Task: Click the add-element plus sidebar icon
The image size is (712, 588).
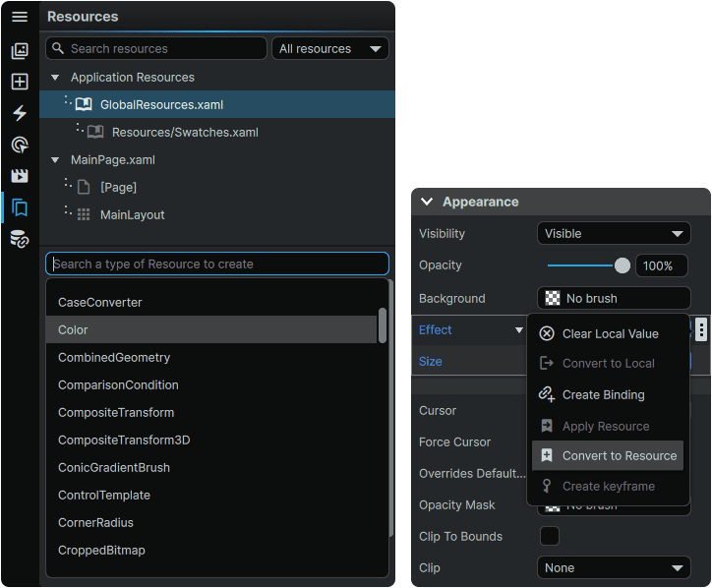Action: pyautogui.click(x=20, y=82)
